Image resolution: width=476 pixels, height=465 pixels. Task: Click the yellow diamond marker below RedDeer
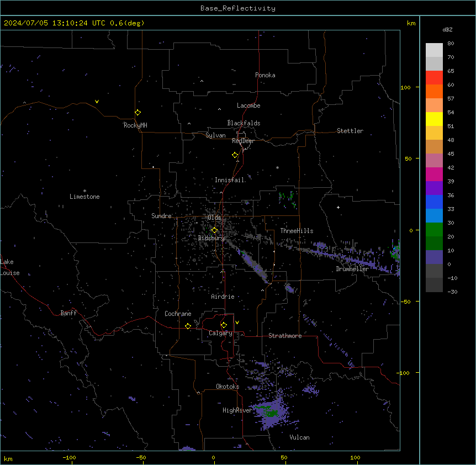pos(235,155)
